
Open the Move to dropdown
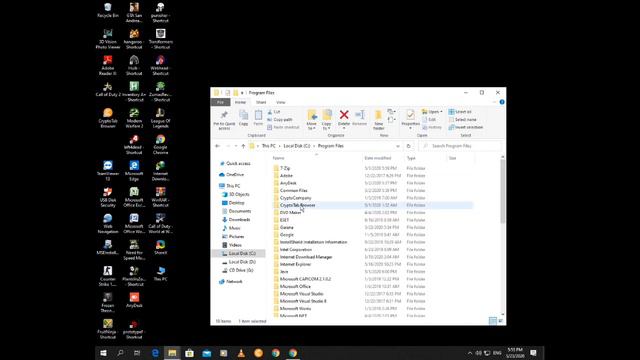[311, 120]
